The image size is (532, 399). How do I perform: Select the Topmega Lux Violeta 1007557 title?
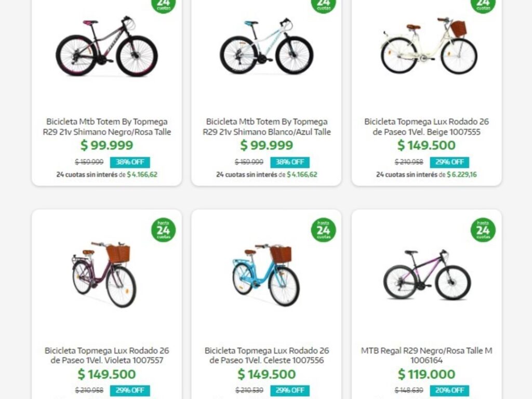click(x=107, y=355)
